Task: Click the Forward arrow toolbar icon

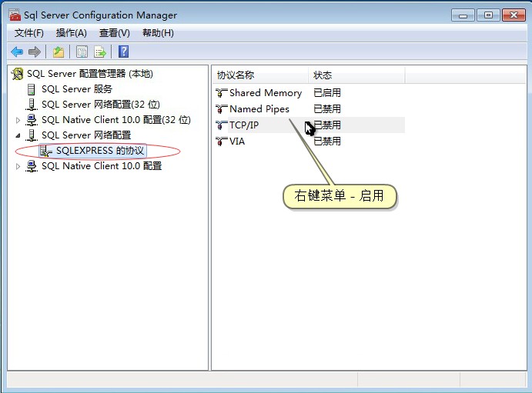Action: [x=35, y=52]
